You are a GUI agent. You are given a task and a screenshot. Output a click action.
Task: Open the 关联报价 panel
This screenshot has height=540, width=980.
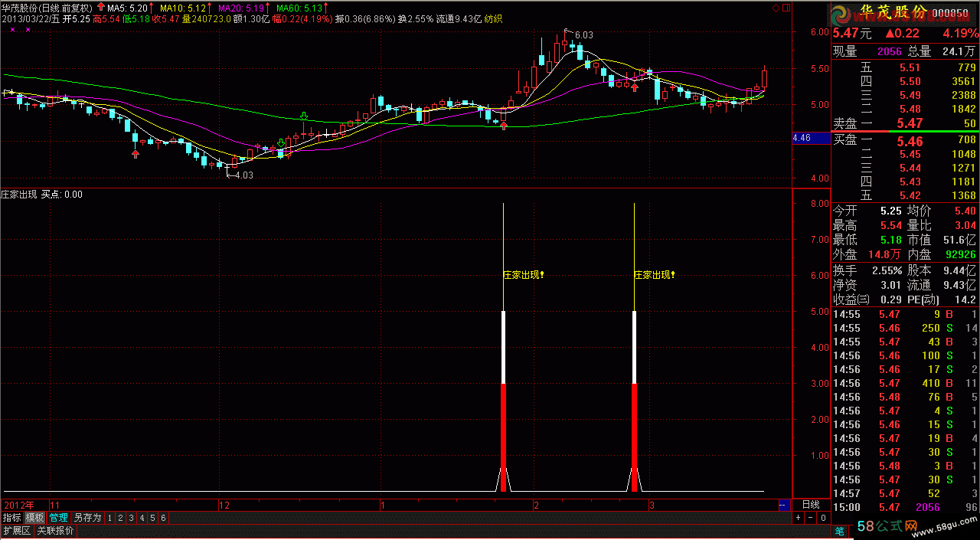coord(55,531)
